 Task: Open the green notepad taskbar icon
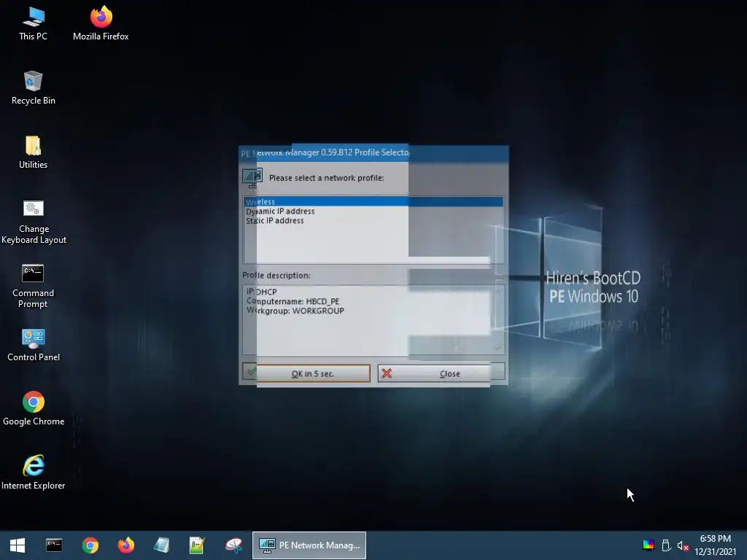[197, 545]
